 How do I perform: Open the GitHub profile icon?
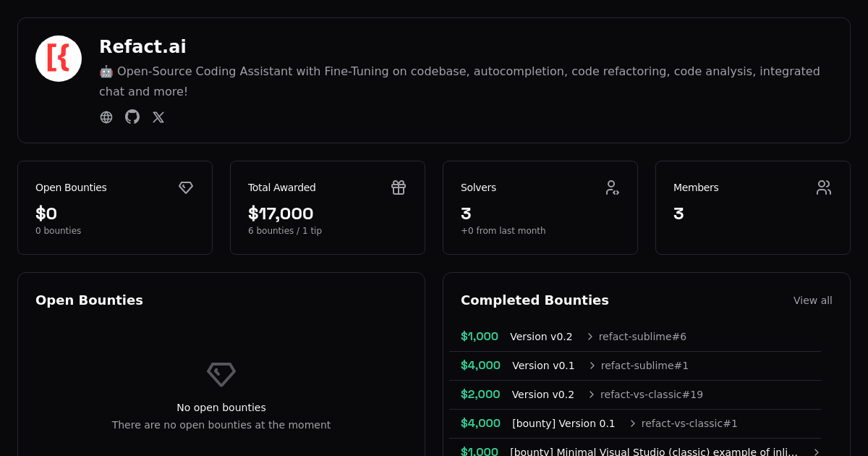pos(132,117)
